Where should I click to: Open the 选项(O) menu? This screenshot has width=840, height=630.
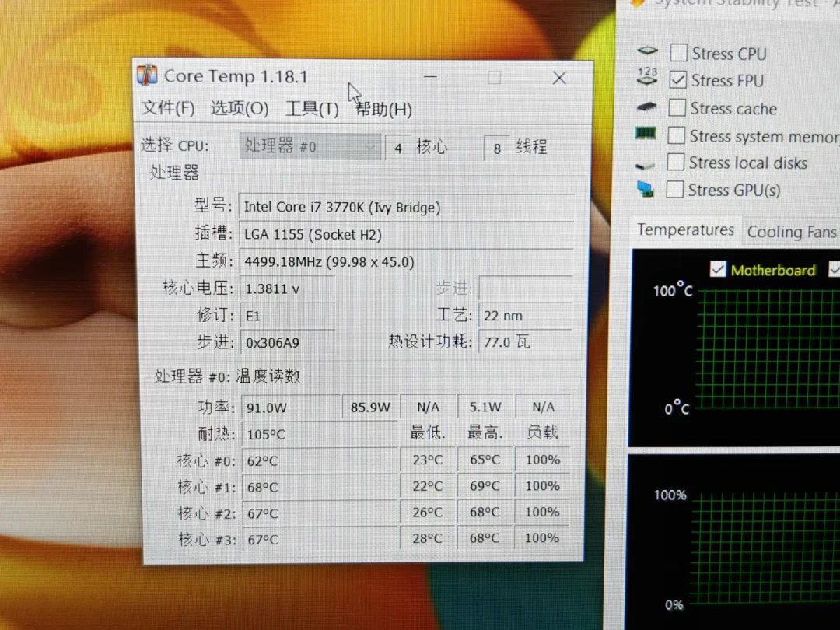(240, 109)
